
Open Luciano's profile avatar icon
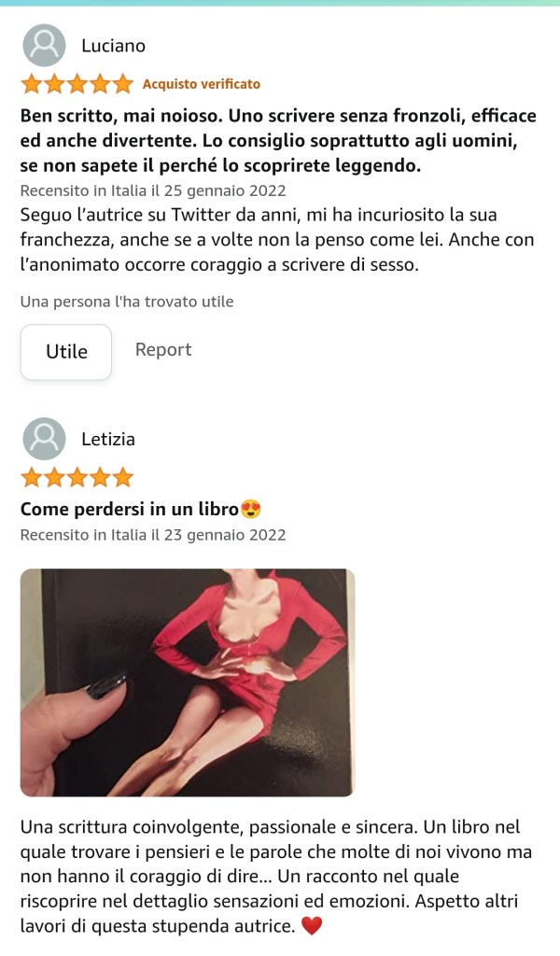44,46
